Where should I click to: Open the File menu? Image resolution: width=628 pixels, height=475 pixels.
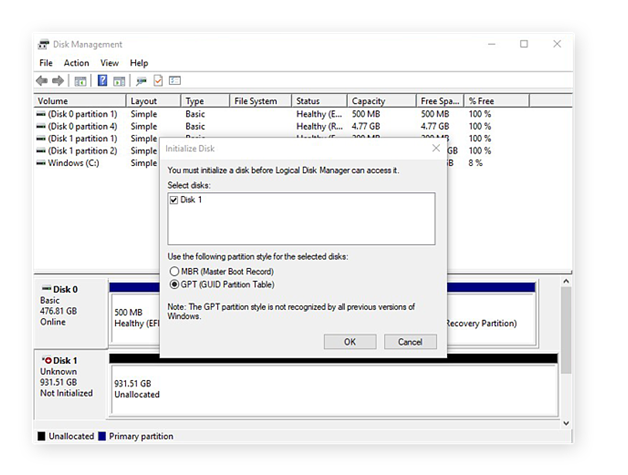pyautogui.click(x=46, y=63)
